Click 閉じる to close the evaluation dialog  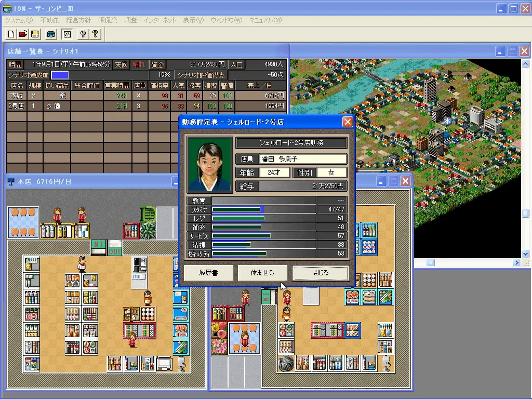tap(320, 273)
